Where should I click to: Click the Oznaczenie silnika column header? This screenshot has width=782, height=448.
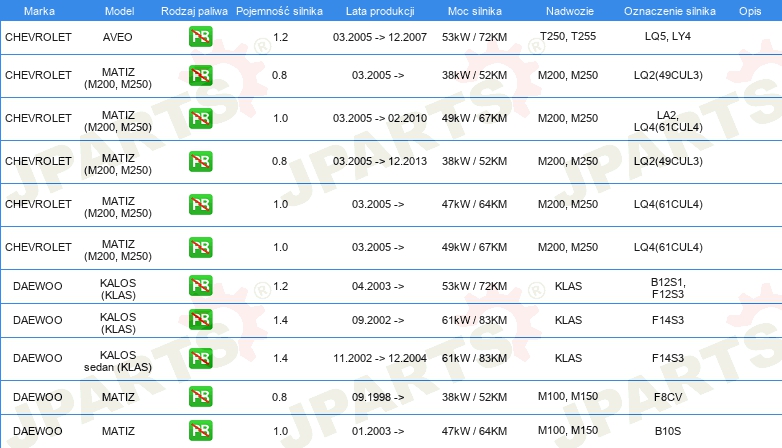(x=669, y=11)
